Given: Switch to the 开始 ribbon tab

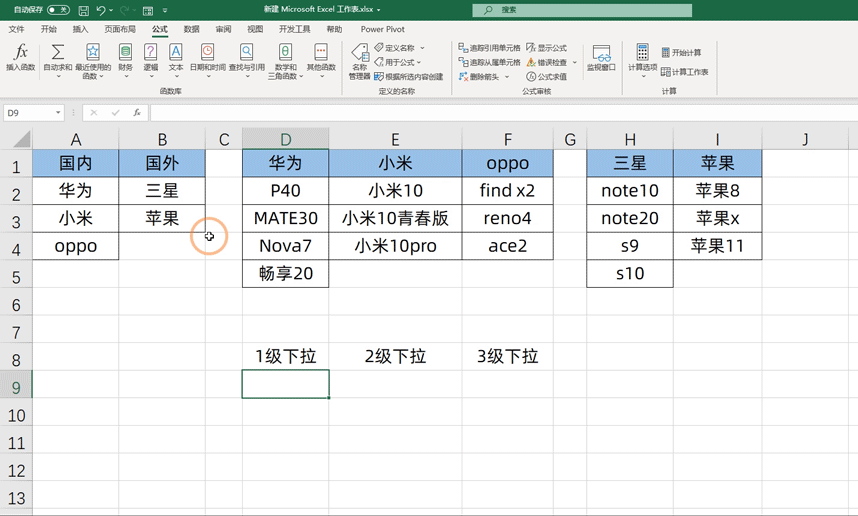Looking at the screenshot, I should click(x=49, y=29).
